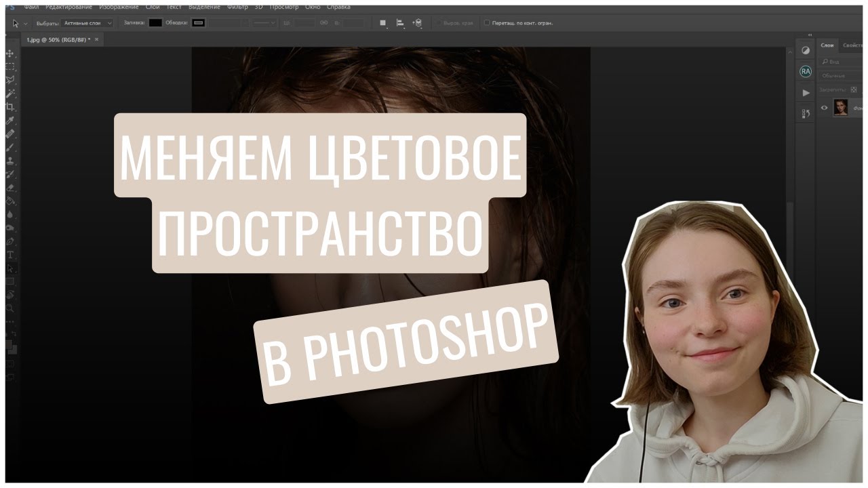868x488 pixels.
Task: Switch to the Слои panel tab
Action: (827, 45)
